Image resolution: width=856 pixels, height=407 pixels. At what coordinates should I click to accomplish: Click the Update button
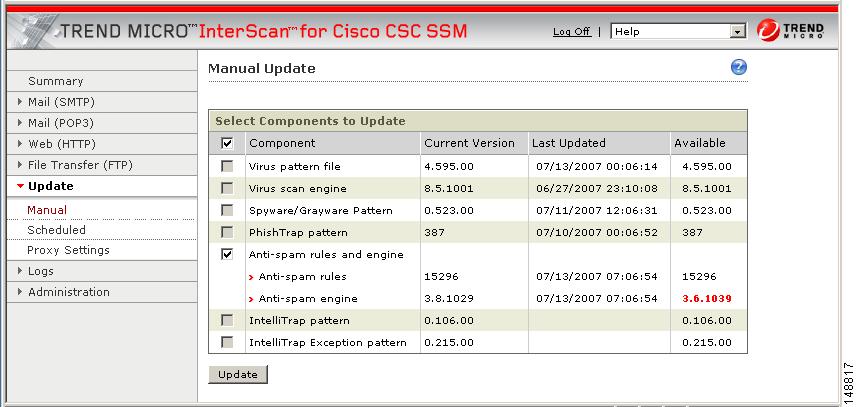coord(238,375)
